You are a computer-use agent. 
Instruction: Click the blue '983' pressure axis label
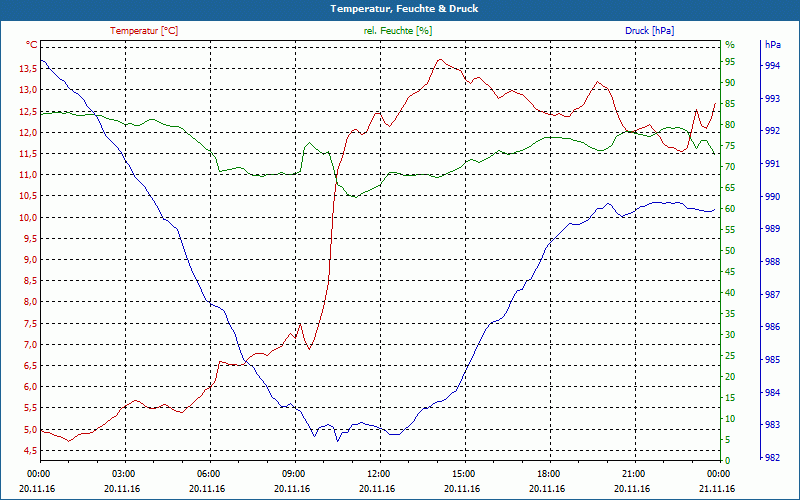pyautogui.click(x=773, y=426)
